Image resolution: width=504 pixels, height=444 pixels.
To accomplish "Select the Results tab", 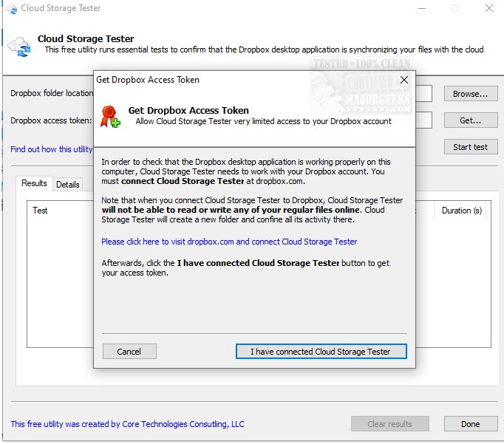I will click(34, 183).
